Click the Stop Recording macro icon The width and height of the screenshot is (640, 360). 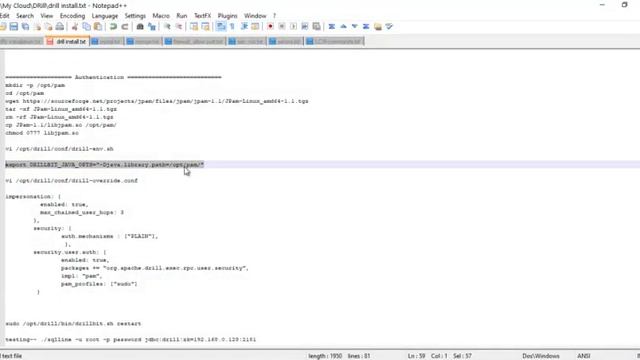coord(282,27)
